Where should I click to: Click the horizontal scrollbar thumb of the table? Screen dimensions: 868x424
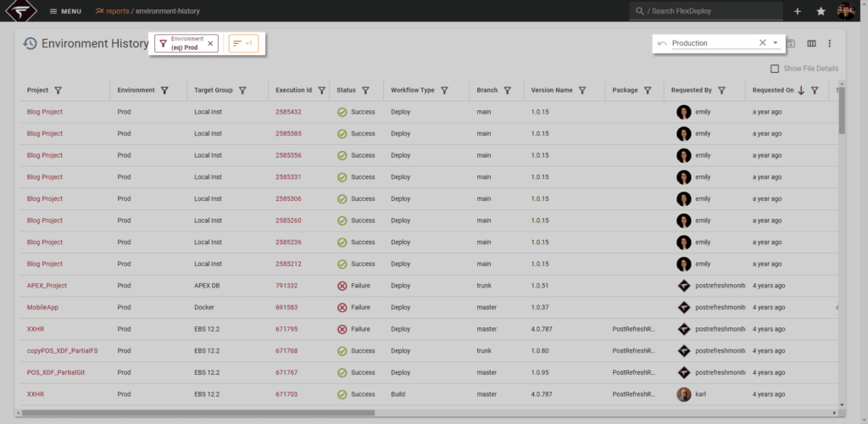point(198,413)
